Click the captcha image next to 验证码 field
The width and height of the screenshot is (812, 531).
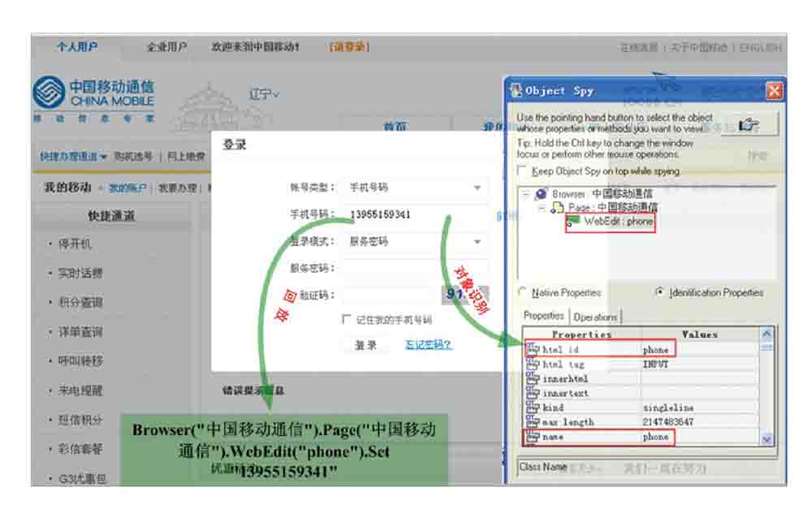click(x=464, y=296)
